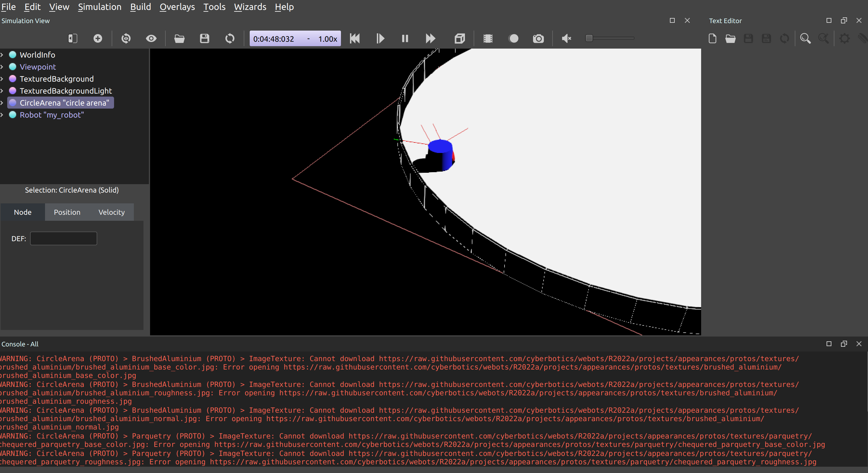Expand the WorldInfo node

point(2,55)
